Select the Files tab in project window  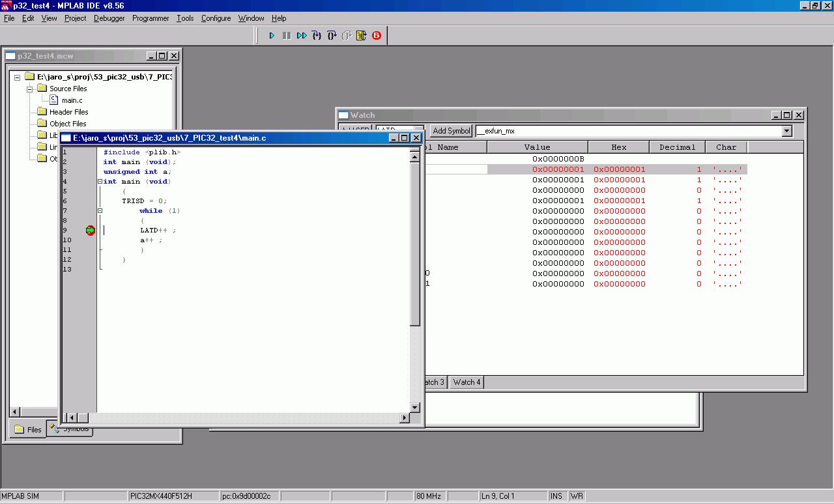tap(28, 430)
